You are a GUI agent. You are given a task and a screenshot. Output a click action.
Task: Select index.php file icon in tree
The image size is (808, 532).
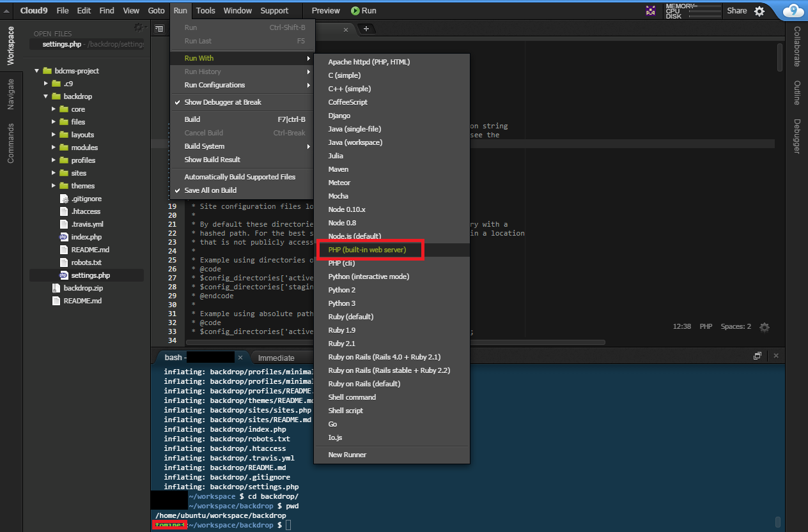pos(63,237)
